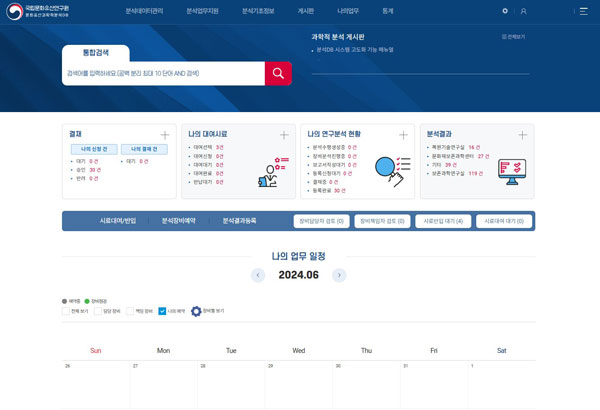Uncheck the blue checked 나의 예약 checkbox
This screenshot has height=410, width=600.
click(162, 311)
